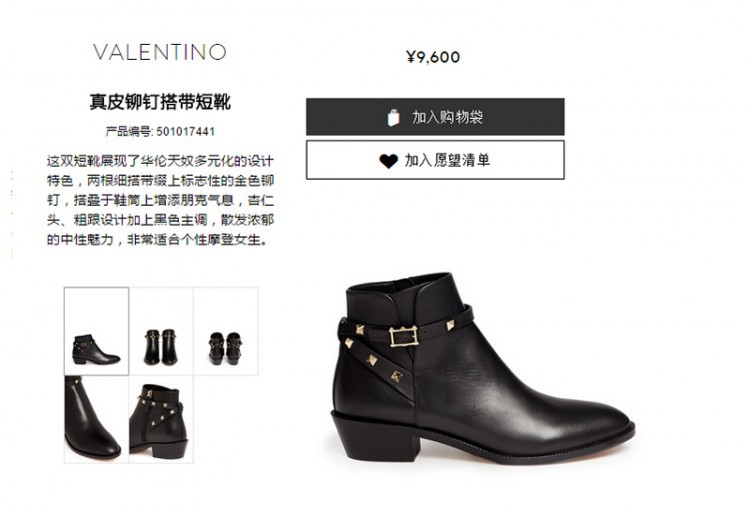Click the product number 501017441
Image resolution: width=750 pixels, height=516 pixels.
coord(186,131)
